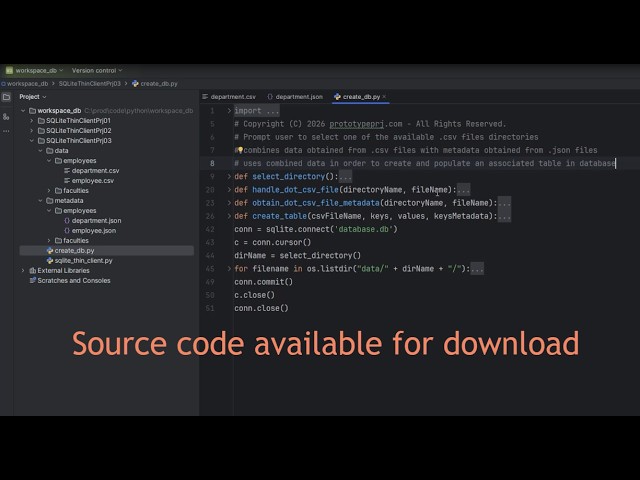Open the Project tool window icon

(6, 97)
